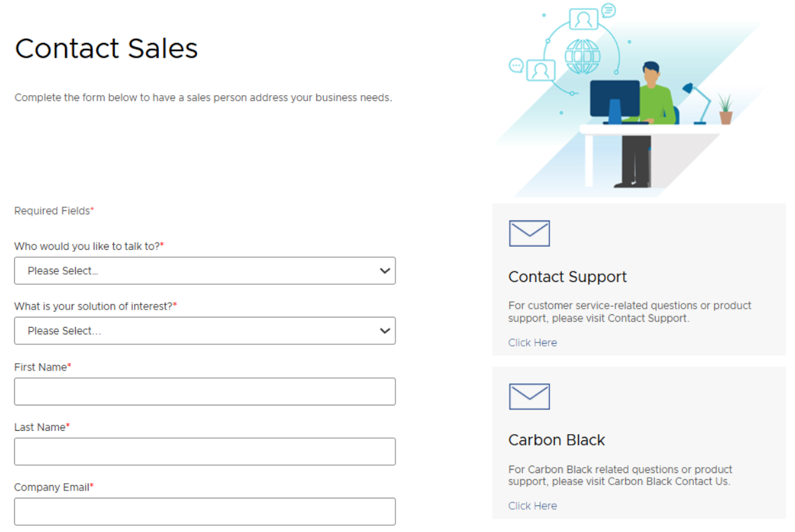
Task: Focus the First Name text field
Action: click(x=204, y=391)
